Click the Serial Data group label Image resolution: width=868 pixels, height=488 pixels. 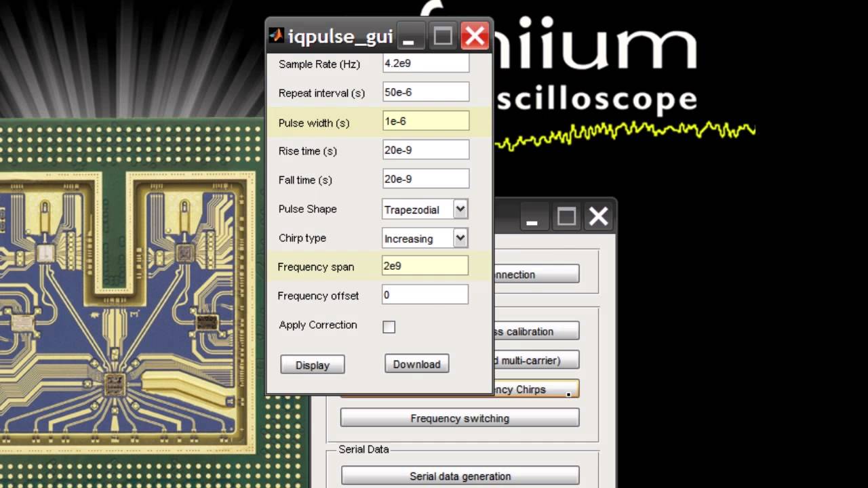tap(363, 449)
